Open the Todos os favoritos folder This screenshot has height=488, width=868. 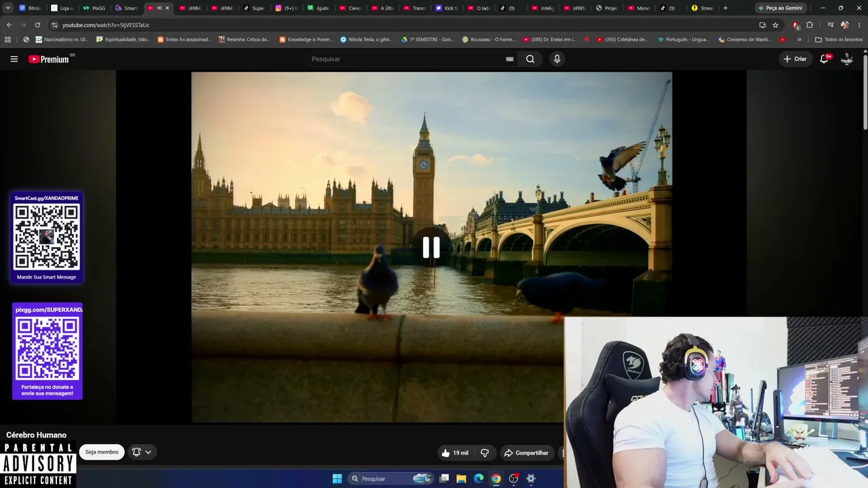pos(838,39)
